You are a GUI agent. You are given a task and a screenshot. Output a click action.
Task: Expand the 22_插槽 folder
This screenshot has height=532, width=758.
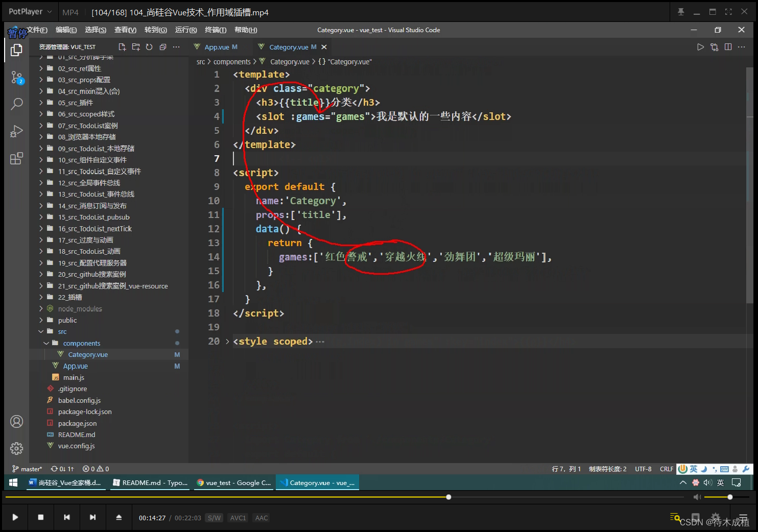(x=41, y=297)
